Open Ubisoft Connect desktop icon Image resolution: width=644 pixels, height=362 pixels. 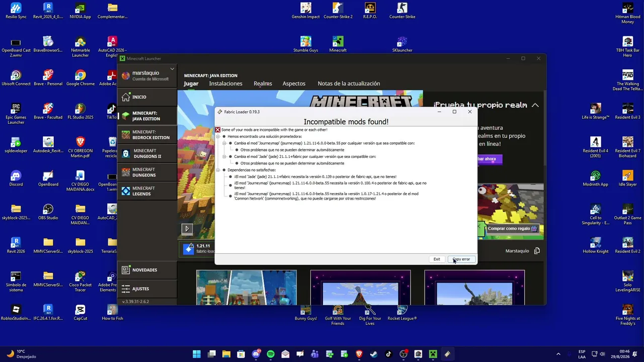tap(16, 78)
